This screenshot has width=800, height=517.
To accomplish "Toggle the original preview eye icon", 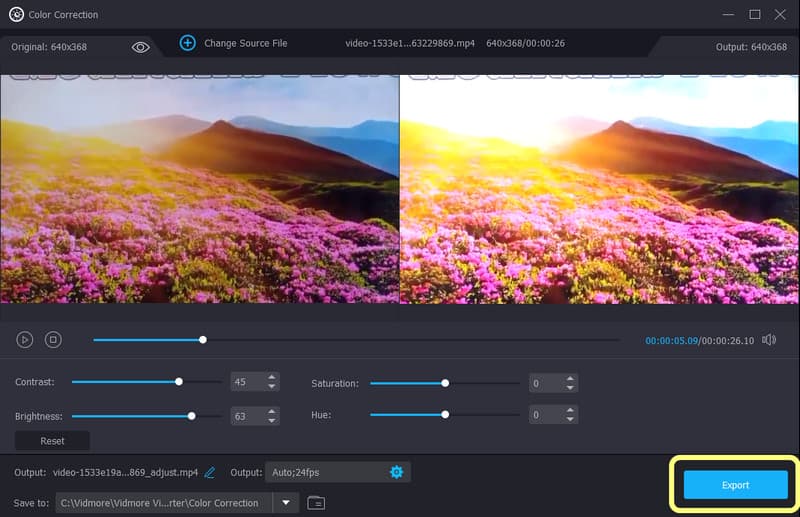I will point(140,46).
